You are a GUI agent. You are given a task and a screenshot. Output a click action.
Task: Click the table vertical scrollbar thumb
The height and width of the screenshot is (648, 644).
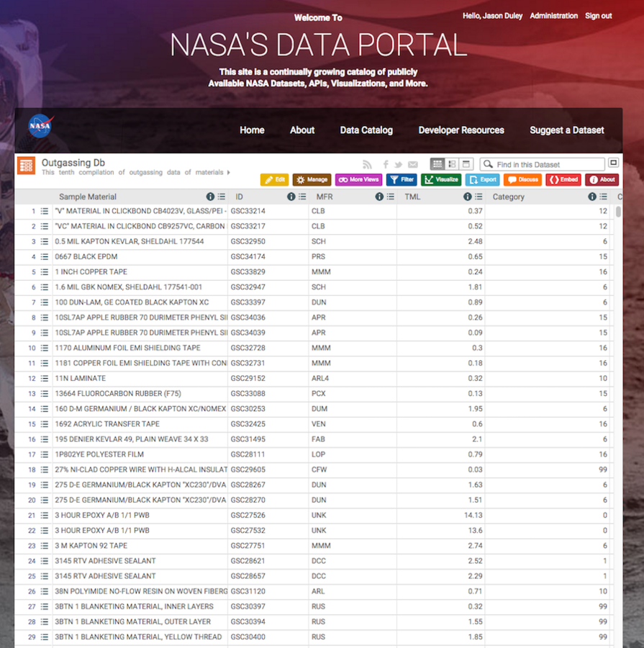coord(618,212)
